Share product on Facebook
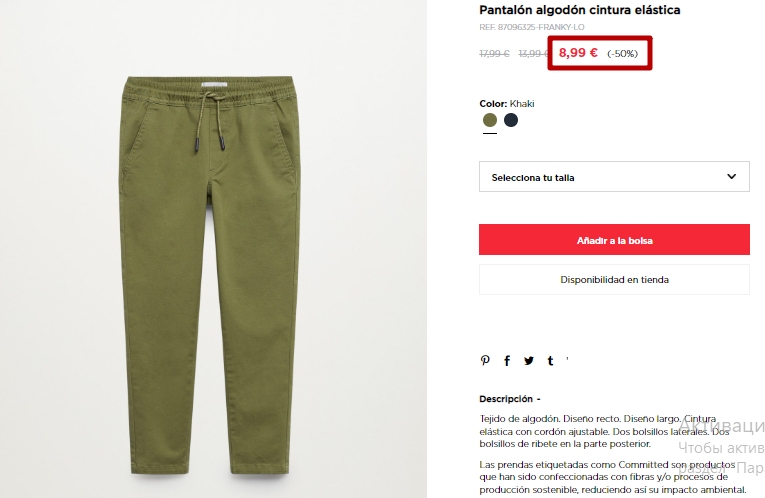 [x=507, y=360]
